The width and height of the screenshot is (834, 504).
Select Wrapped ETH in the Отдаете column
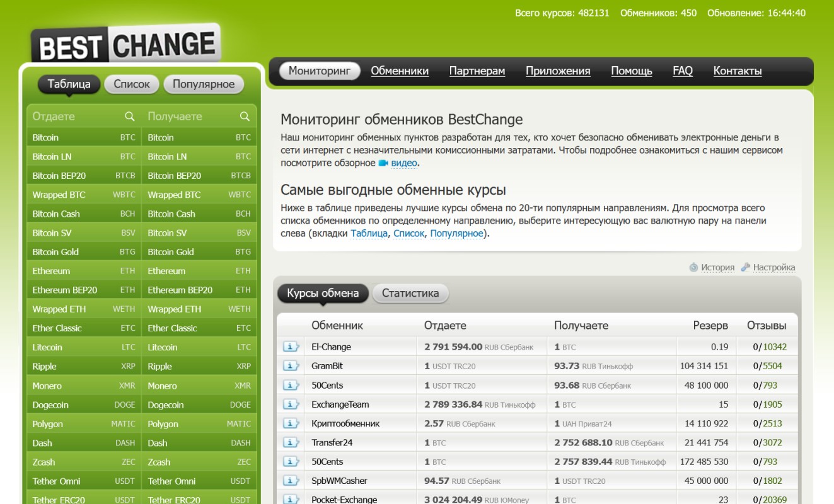[x=84, y=309]
